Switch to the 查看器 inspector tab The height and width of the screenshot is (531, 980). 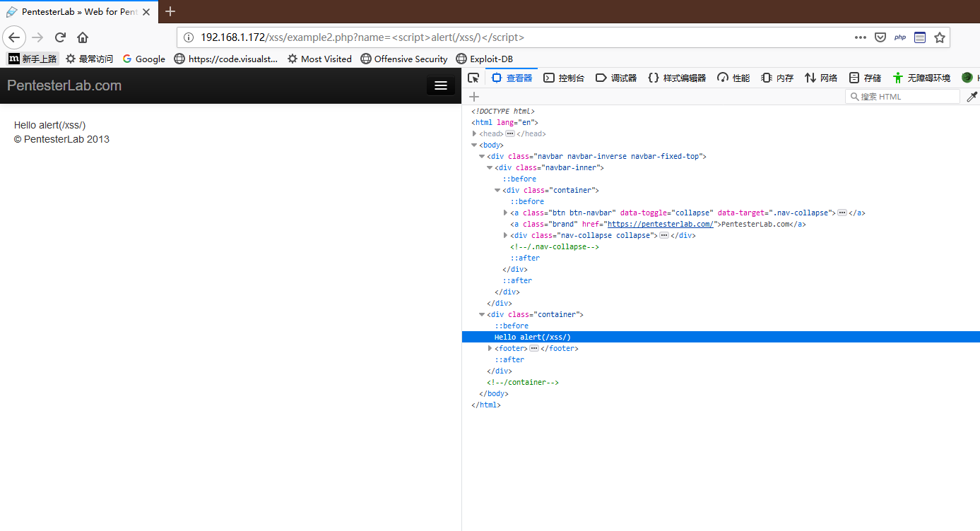[512, 78]
